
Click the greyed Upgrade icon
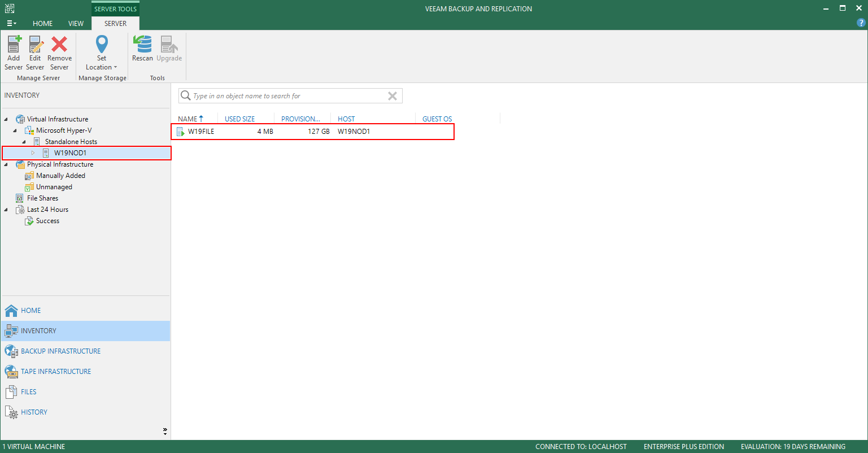pos(169,44)
